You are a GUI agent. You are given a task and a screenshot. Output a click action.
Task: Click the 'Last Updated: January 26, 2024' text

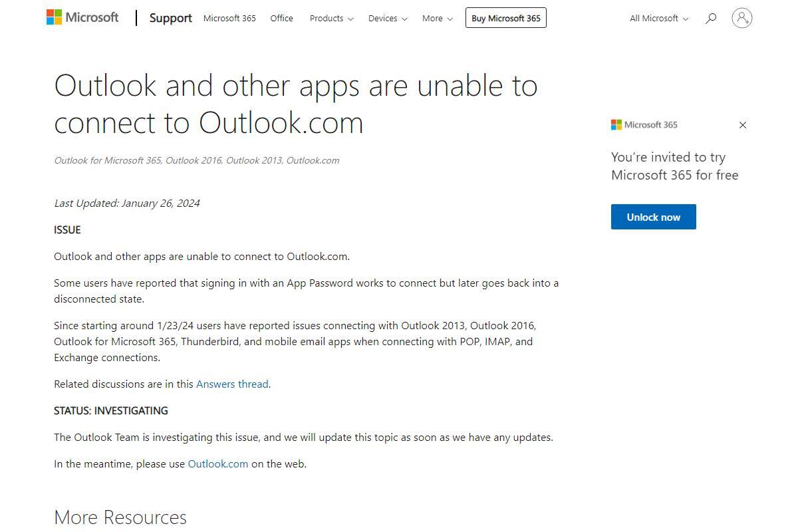click(x=127, y=203)
